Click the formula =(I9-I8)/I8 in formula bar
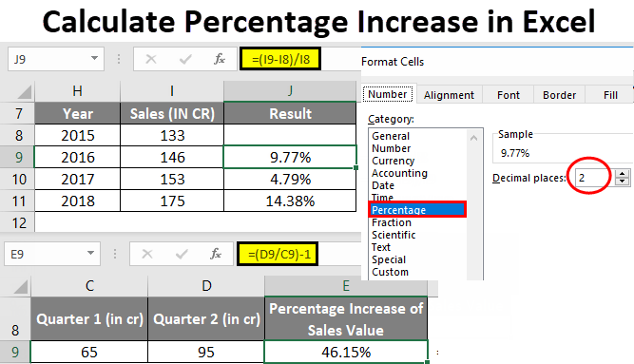Image resolution: width=634 pixels, height=364 pixels. [280, 59]
